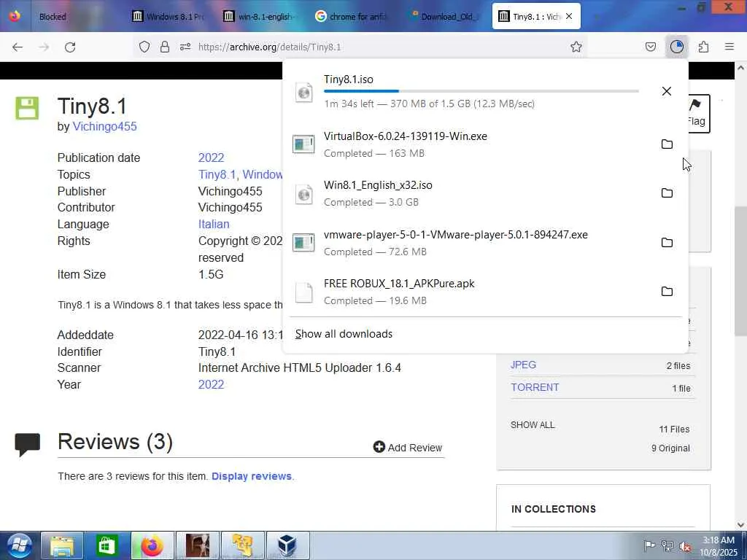747x560 pixels.
Task: Click the muted volume tray icon
Action: [686, 546]
